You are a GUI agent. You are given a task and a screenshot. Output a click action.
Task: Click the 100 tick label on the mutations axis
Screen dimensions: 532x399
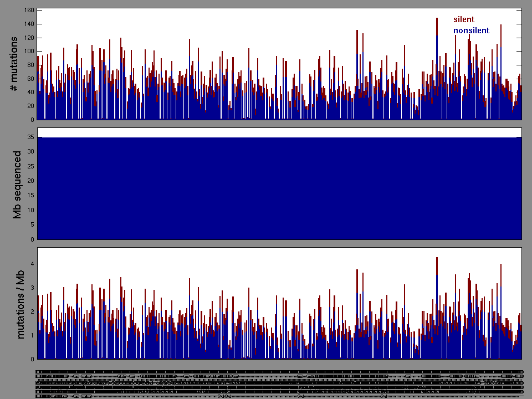tap(28, 52)
